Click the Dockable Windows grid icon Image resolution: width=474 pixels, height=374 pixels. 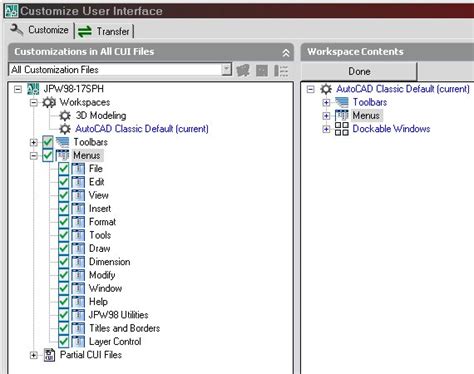click(342, 129)
